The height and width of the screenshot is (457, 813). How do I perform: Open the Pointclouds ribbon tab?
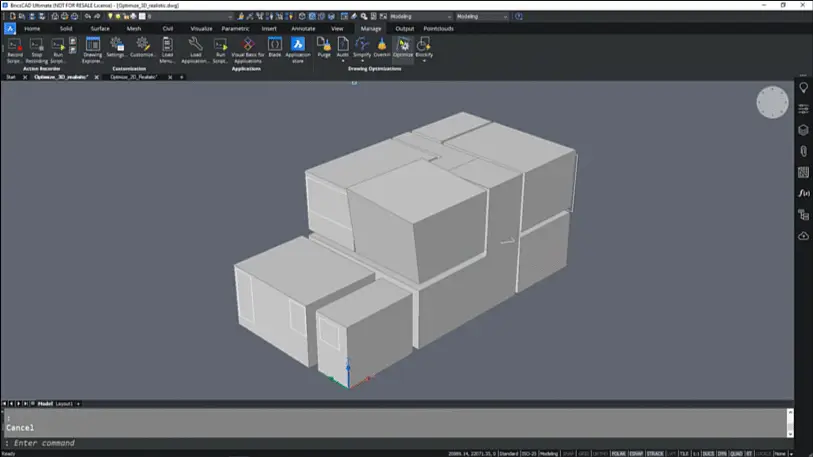click(x=439, y=29)
